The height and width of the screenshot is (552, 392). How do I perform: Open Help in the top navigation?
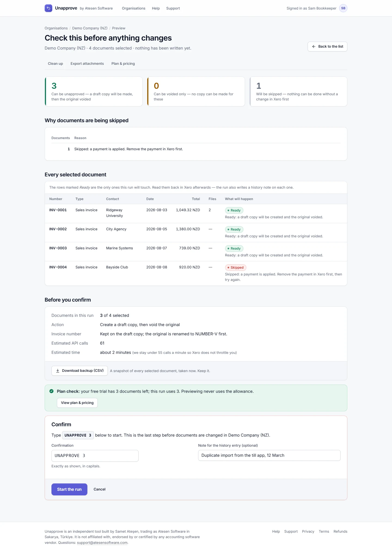(156, 8)
